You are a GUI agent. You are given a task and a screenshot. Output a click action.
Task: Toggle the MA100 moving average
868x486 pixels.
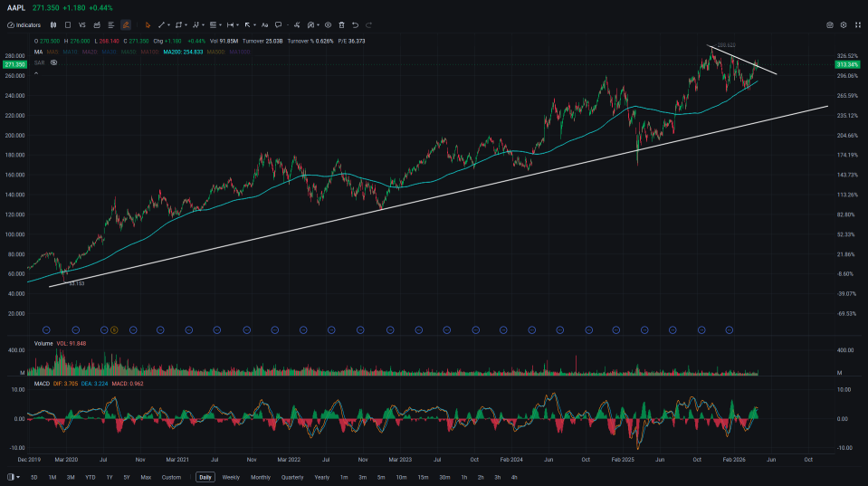click(x=149, y=52)
